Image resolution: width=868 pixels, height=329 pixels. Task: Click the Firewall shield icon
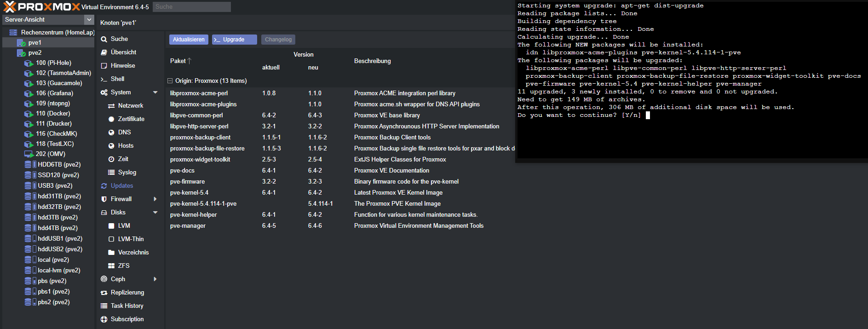tap(104, 199)
